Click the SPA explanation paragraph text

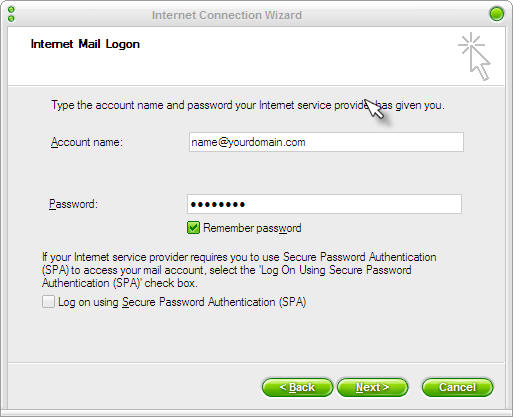point(239,270)
